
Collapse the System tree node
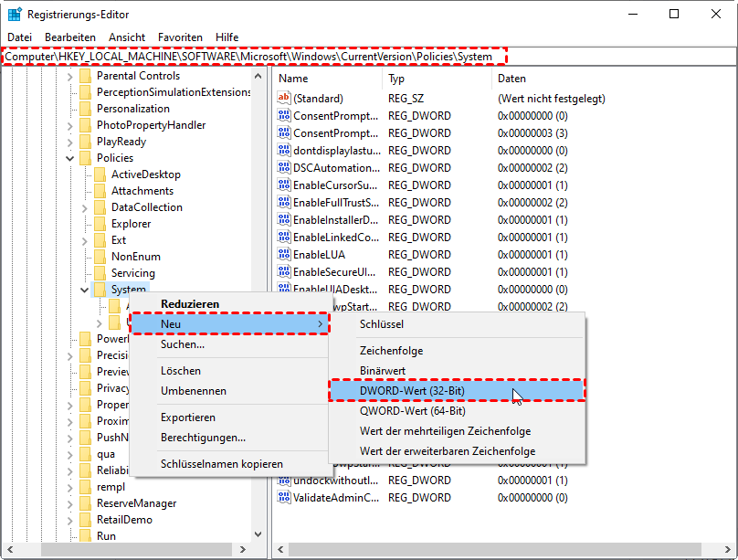84,290
